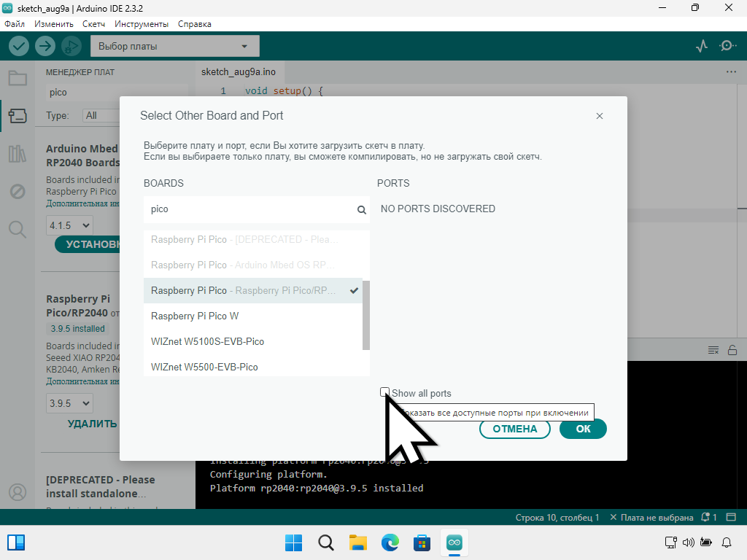Toggle the output scroll lock icon
Image resolution: width=747 pixels, height=560 pixels.
coord(732,351)
